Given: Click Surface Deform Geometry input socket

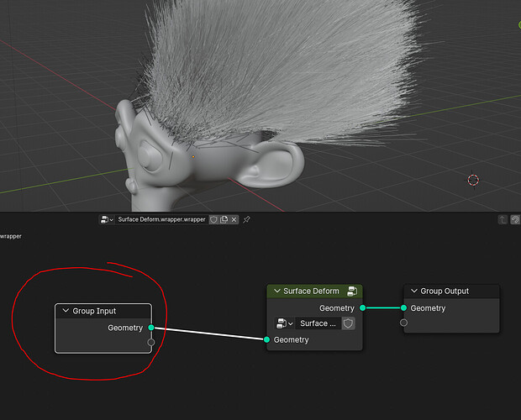Looking at the screenshot, I should (x=267, y=339).
